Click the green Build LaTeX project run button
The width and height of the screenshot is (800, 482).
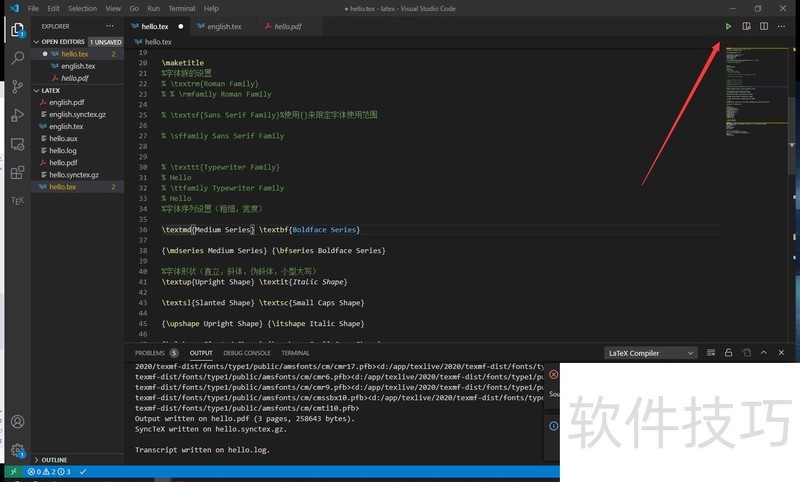729,26
